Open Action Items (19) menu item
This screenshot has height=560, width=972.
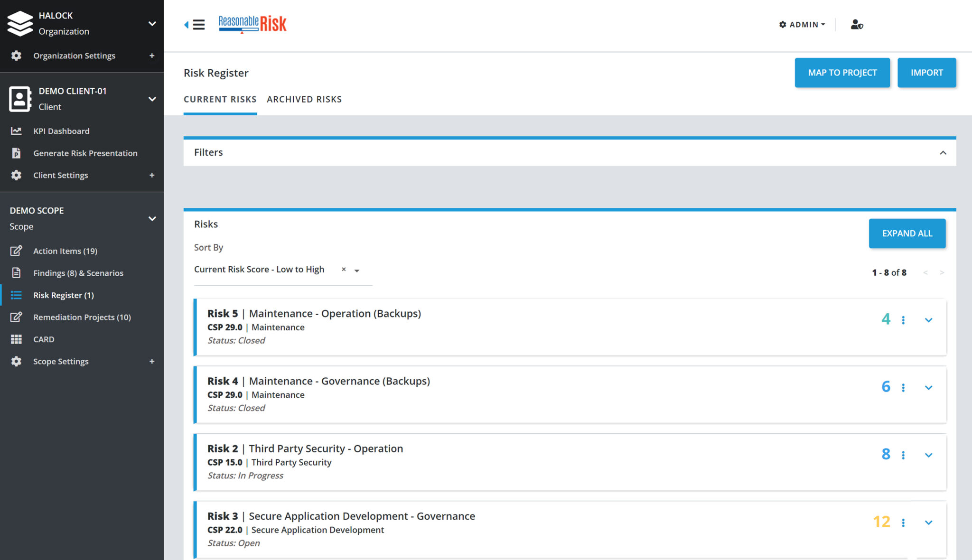[65, 251]
